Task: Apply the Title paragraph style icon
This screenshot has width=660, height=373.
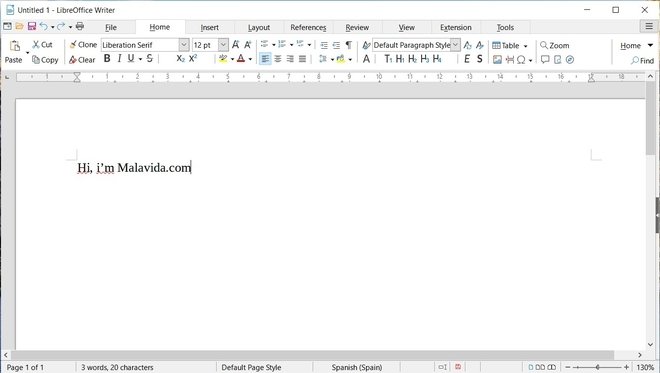Action: click(388, 59)
